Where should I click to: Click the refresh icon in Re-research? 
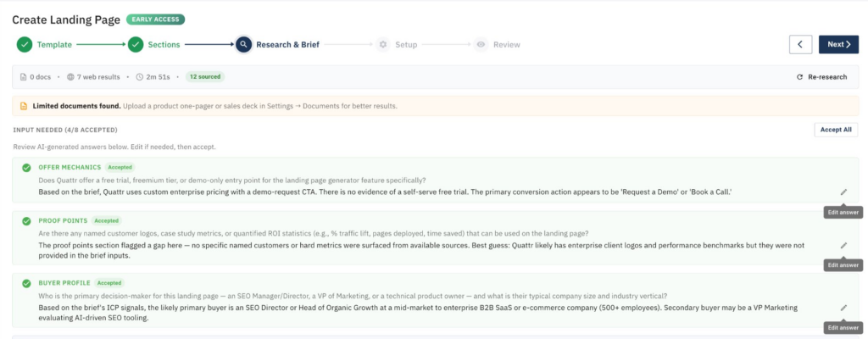pyautogui.click(x=799, y=77)
